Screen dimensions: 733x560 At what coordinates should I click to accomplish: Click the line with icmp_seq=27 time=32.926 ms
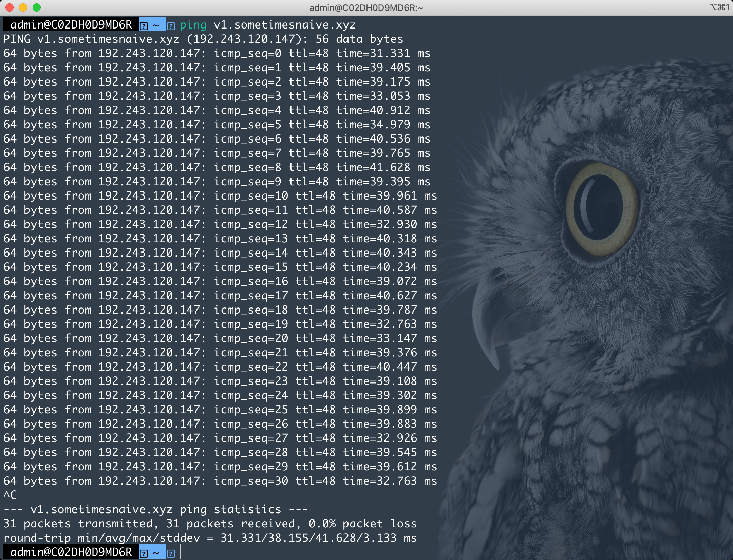click(220, 438)
